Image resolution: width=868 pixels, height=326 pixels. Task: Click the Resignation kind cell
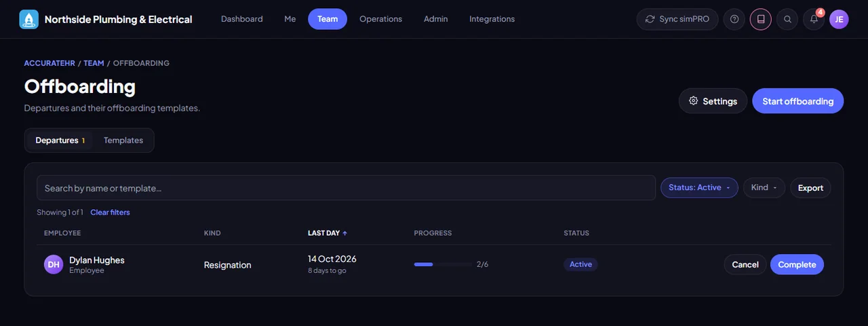(x=228, y=265)
